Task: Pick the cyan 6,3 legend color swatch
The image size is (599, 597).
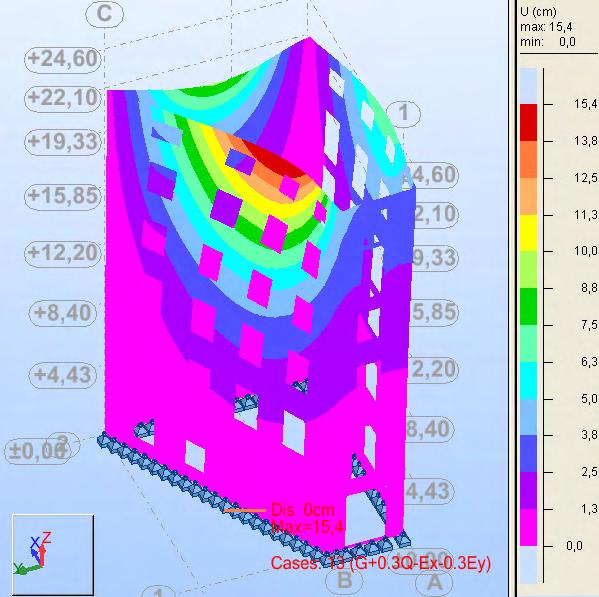Action: click(x=528, y=381)
